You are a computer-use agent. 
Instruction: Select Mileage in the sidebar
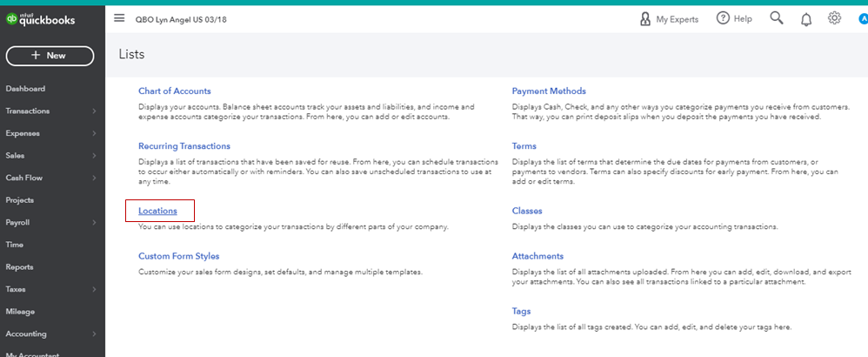click(x=20, y=312)
